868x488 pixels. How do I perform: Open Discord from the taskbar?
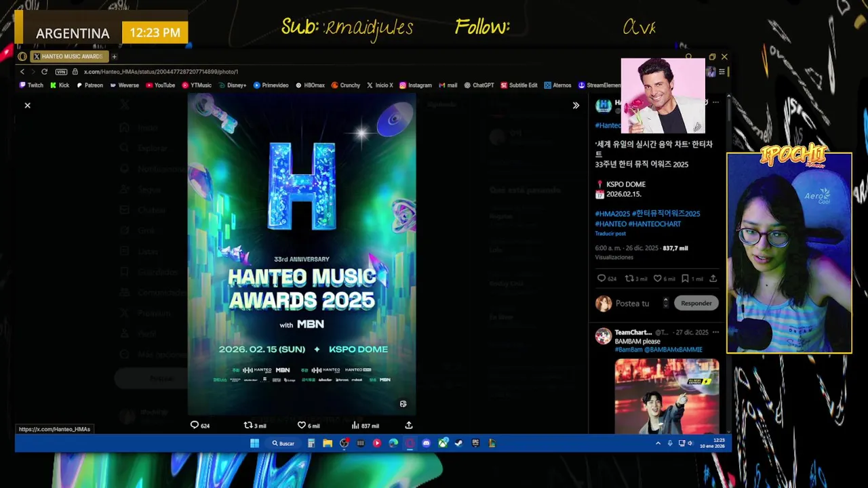tap(426, 443)
